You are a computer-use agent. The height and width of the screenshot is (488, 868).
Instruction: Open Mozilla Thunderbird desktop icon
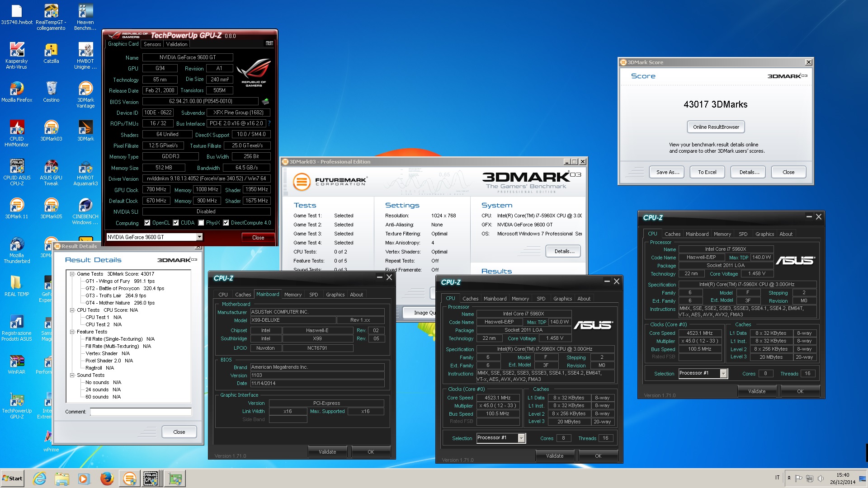(17, 250)
